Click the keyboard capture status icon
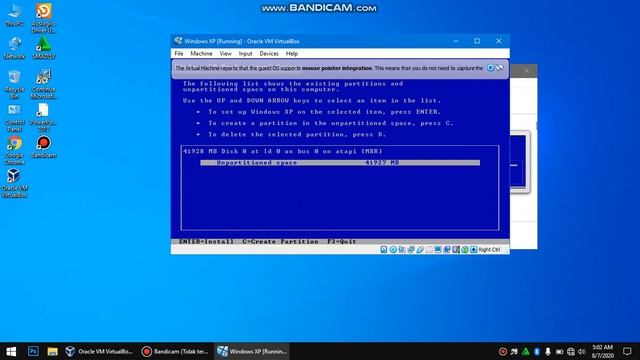 tap(473, 249)
